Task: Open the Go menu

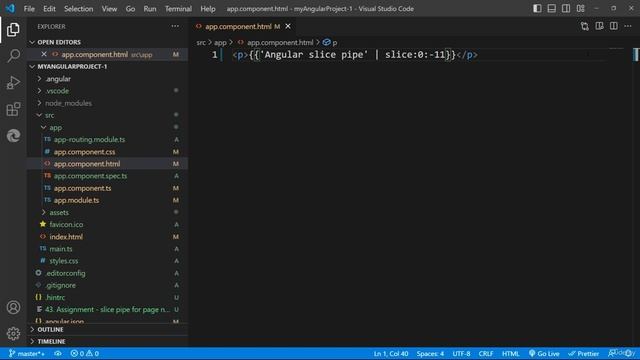Action: [130, 9]
